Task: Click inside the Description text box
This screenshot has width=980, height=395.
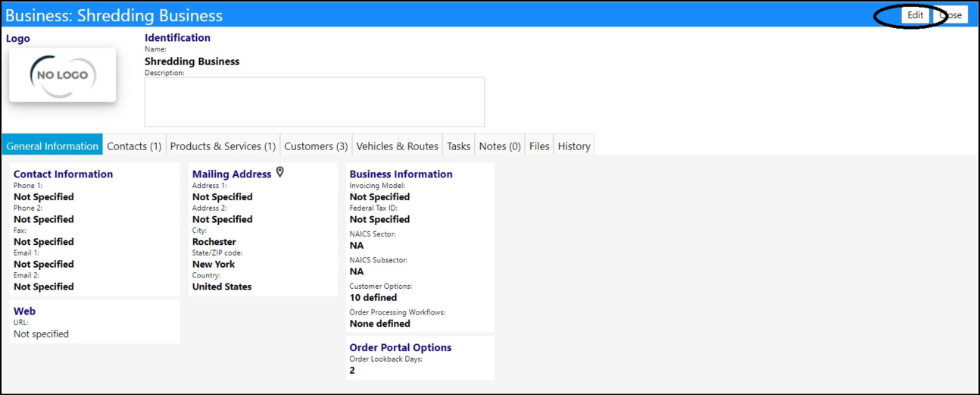Action: (x=314, y=102)
